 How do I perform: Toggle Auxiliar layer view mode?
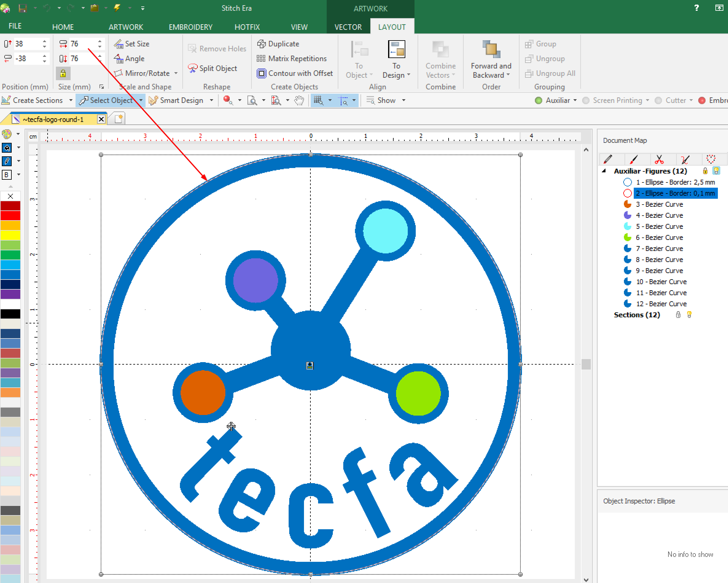[x=539, y=100]
